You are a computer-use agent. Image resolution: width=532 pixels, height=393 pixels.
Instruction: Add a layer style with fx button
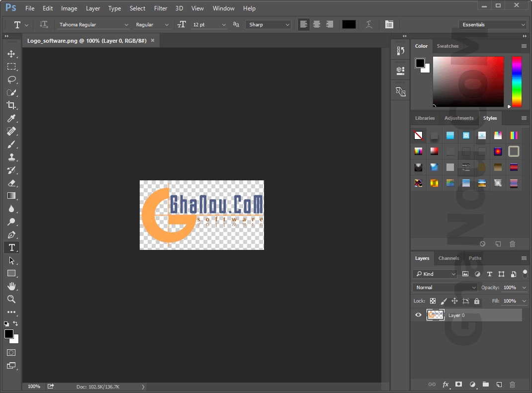(x=445, y=384)
